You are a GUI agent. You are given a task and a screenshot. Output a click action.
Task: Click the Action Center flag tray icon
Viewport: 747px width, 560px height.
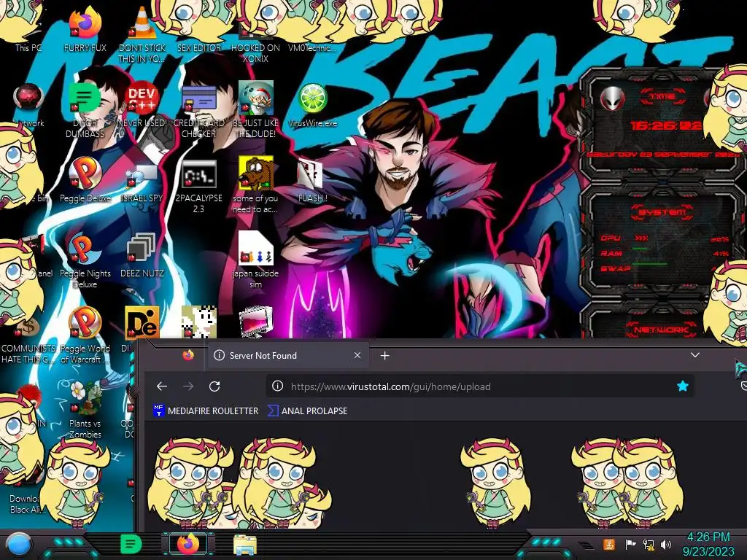pyautogui.click(x=630, y=544)
